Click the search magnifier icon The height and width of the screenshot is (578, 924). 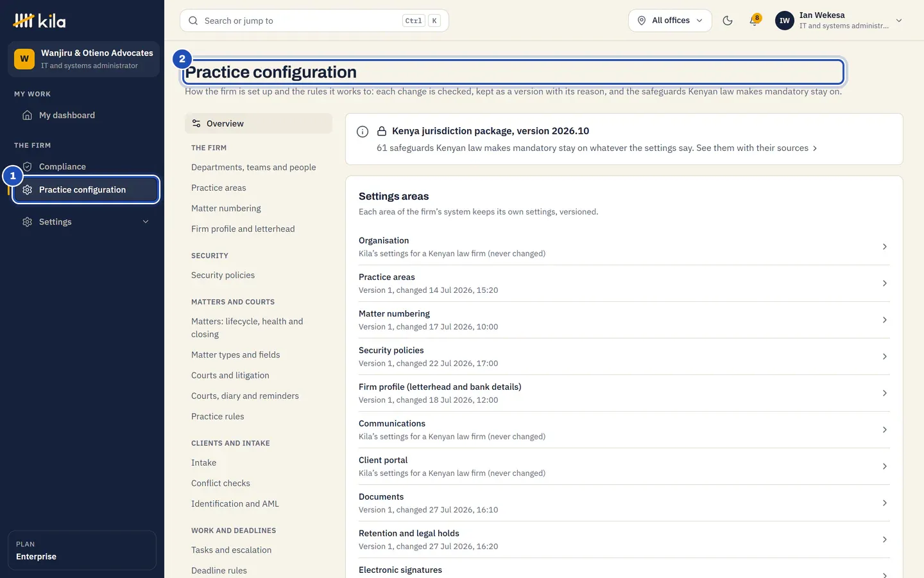pos(193,21)
